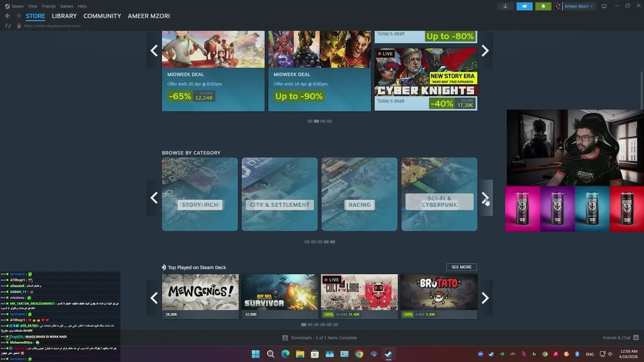Open the friends group icon in title bar

coord(505,6)
